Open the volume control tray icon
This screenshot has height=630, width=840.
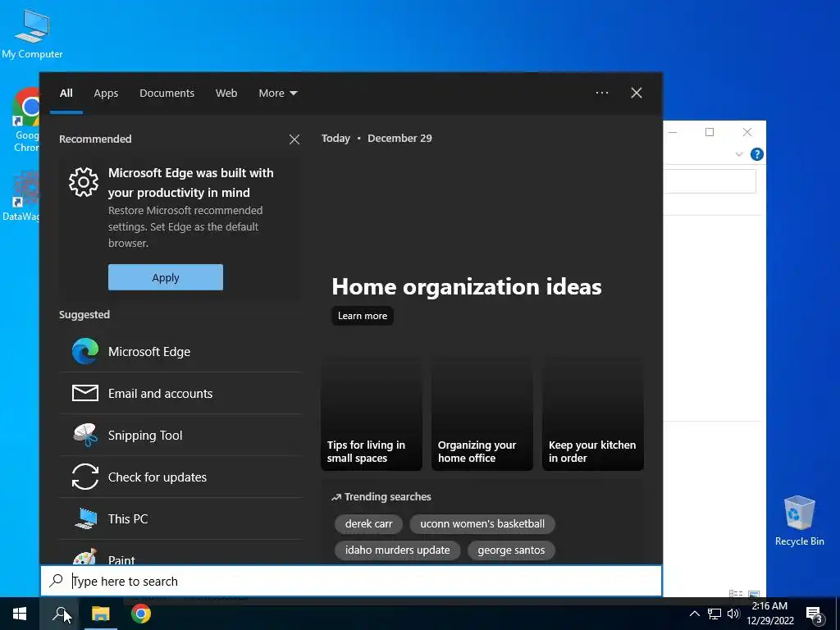tap(733, 614)
